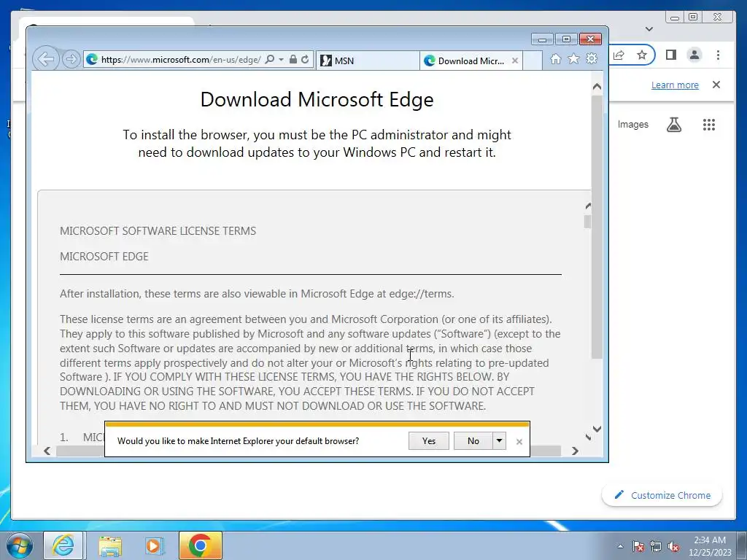Open Google apps grid
The width and height of the screenshot is (747, 560).
(x=709, y=125)
